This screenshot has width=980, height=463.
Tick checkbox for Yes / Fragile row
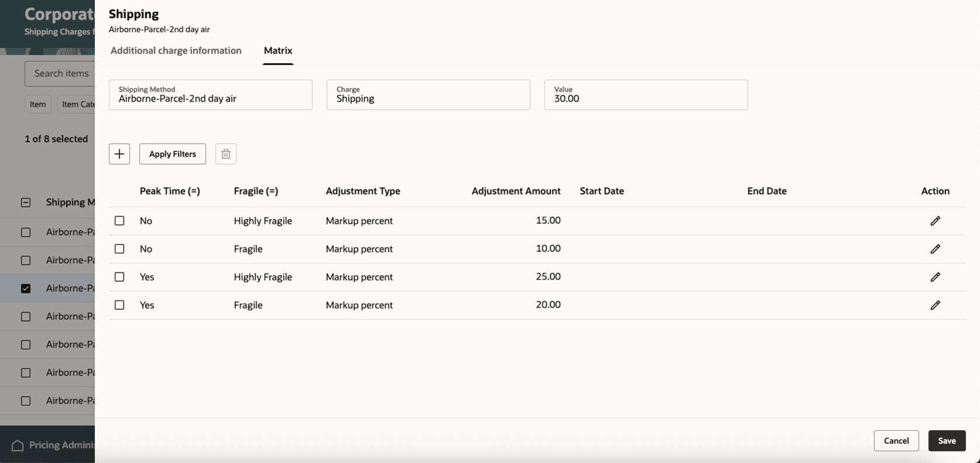tap(119, 305)
